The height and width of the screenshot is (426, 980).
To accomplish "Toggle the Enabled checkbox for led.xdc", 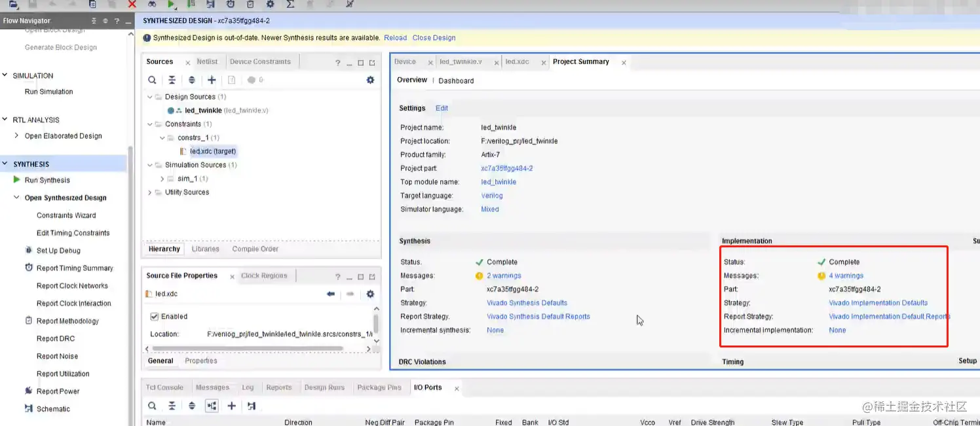I will click(155, 316).
